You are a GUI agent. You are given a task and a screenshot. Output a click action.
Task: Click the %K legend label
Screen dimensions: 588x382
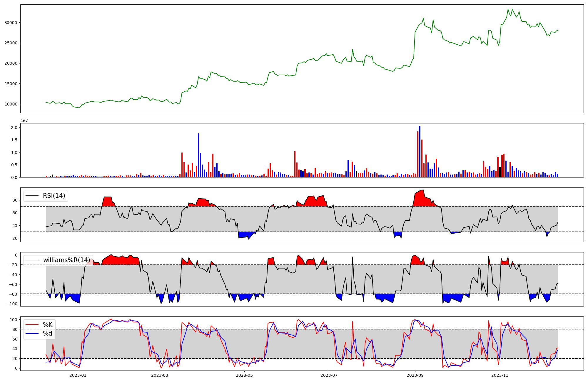coord(48,324)
